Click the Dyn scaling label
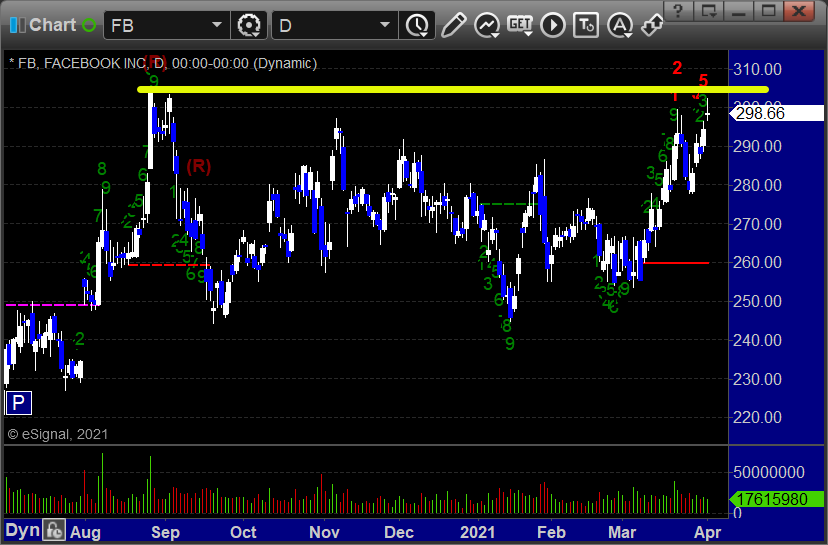This screenshot has width=828, height=545. pyautogui.click(x=23, y=530)
